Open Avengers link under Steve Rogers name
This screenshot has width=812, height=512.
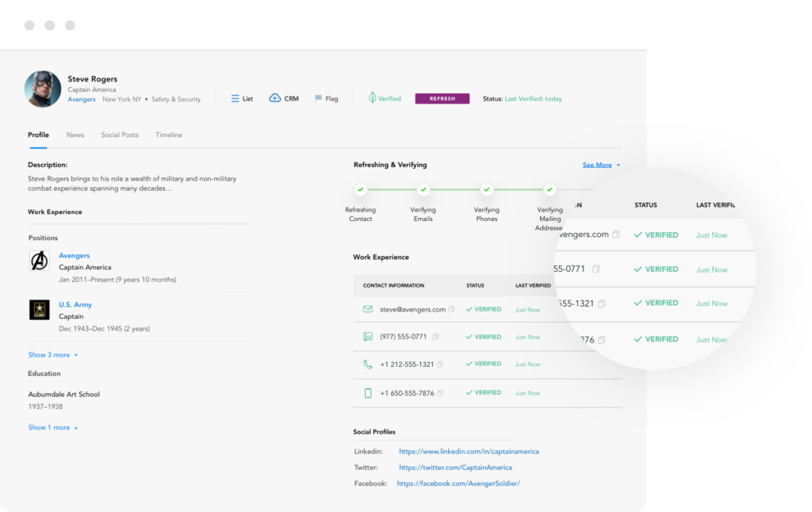tap(82, 99)
